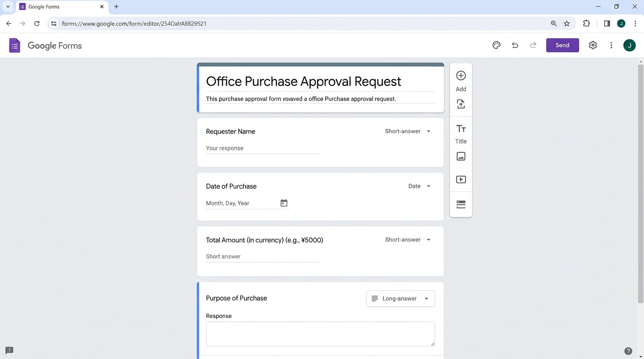Click the Undo arrow icon
The width and height of the screenshot is (644, 359).
pyautogui.click(x=515, y=45)
